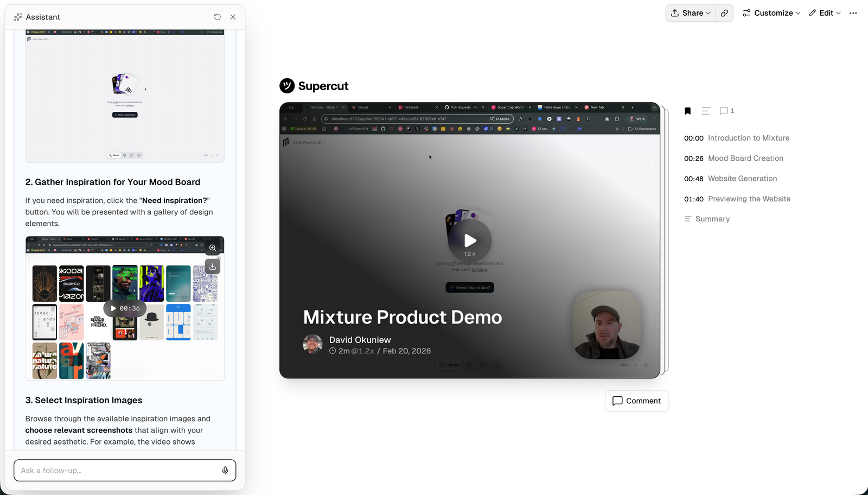
Task: Show chapters with the bookmark icon
Action: coord(687,111)
